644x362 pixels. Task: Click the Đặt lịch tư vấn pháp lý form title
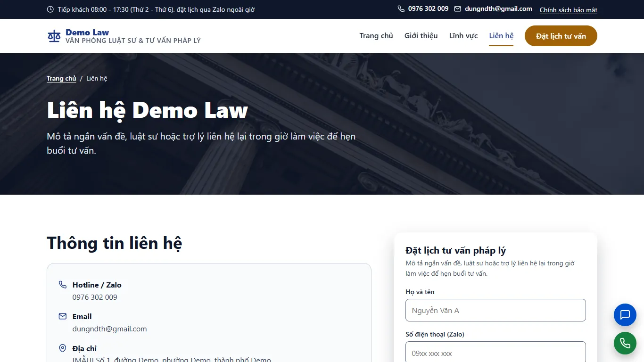455,251
